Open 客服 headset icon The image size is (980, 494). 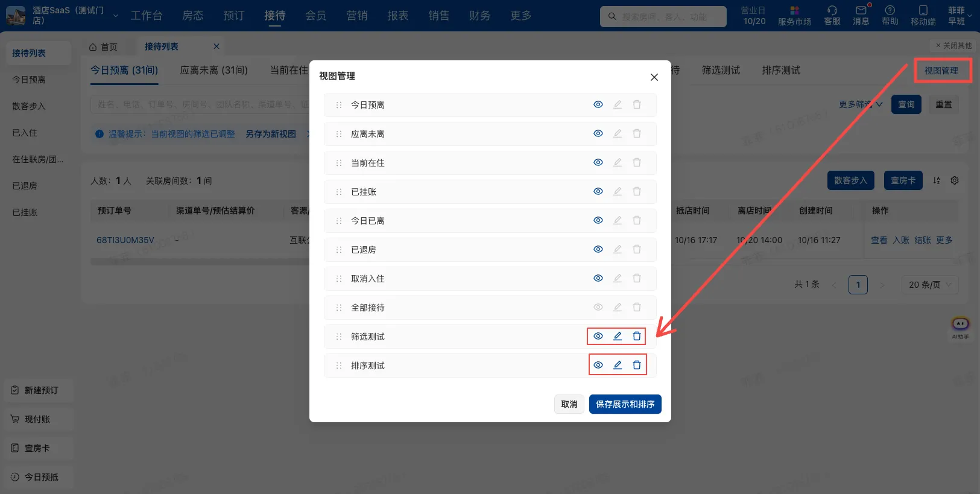[x=832, y=16]
